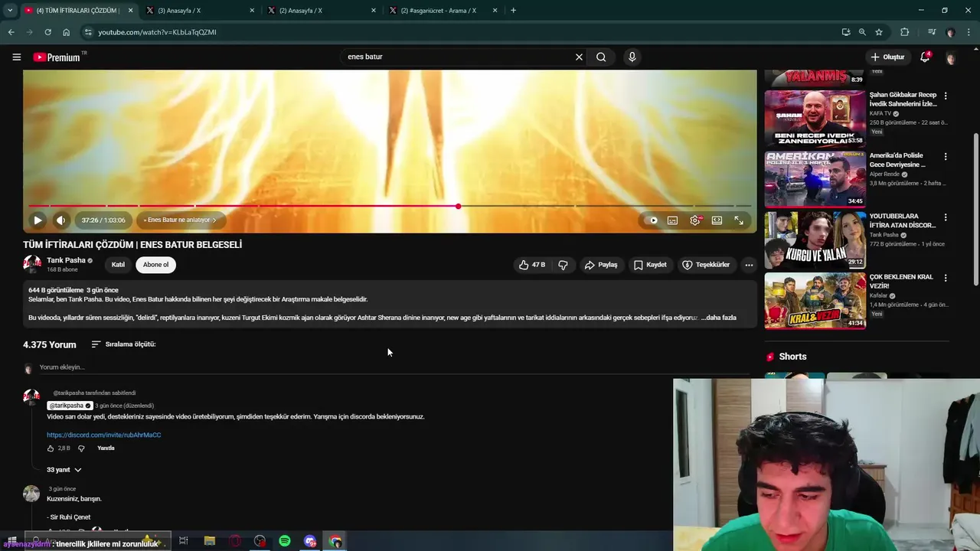Open @tarikpasha commenter handle
980x551 pixels.
[x=69, y=406]
